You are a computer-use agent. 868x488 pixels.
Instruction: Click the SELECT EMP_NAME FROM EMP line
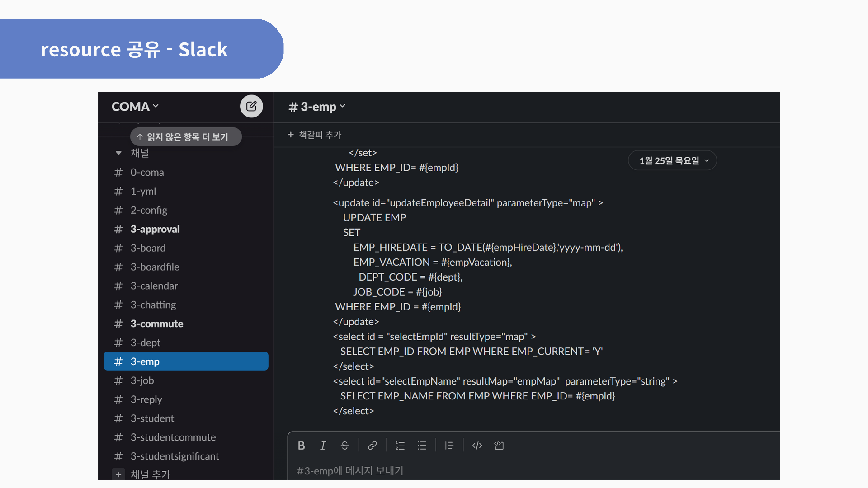(x=477, y=396)
